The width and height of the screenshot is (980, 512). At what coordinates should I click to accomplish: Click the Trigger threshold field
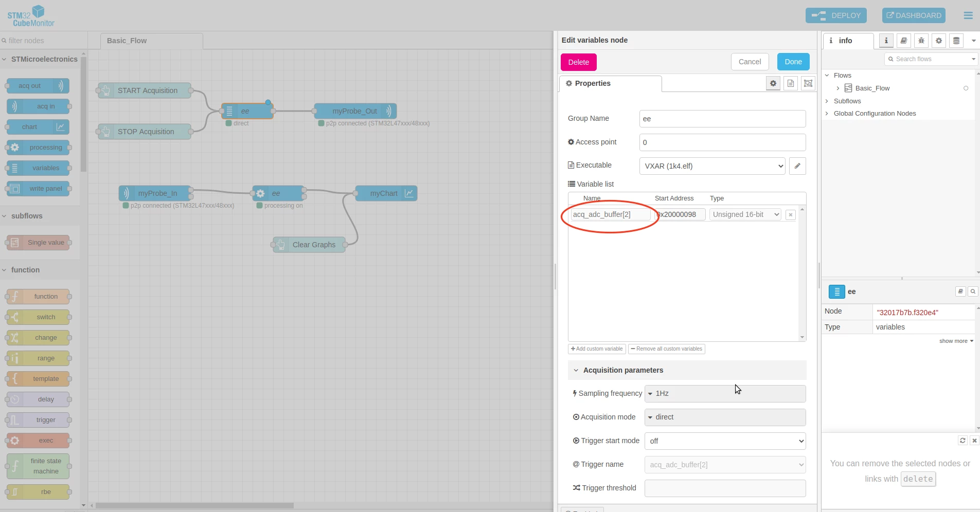click(x=725, y=488)
